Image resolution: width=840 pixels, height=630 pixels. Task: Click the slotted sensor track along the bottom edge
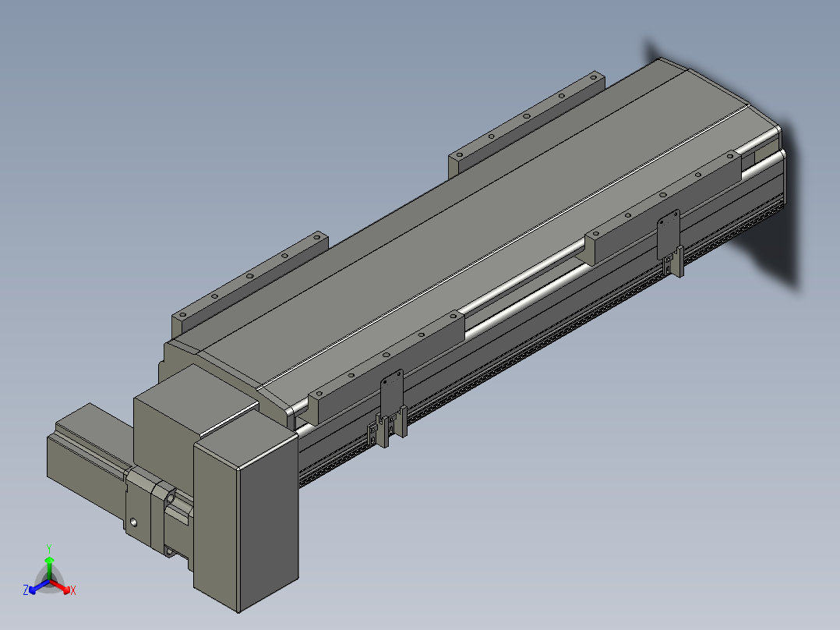pos(541,343)
